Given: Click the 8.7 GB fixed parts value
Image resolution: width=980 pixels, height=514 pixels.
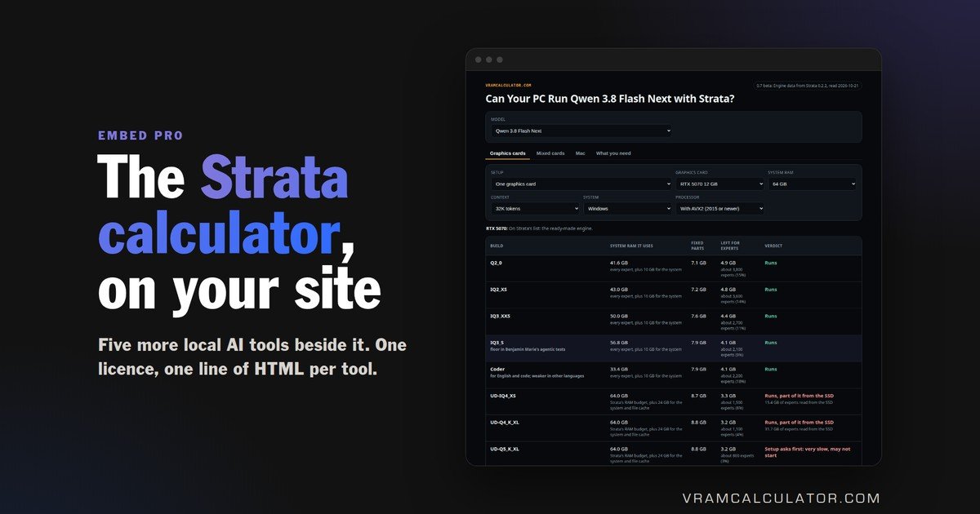Looking at the screenshot, I should [x=698, y=396].
